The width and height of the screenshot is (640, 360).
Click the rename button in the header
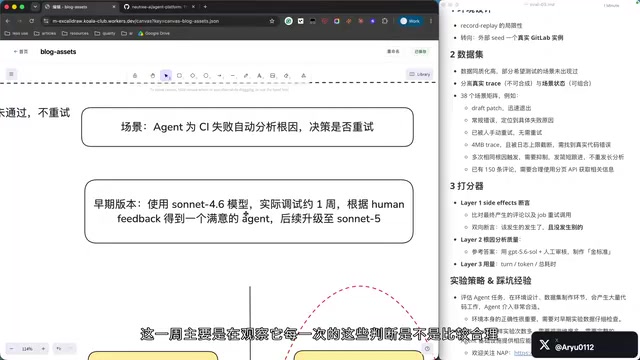click(x=393, y=51)
